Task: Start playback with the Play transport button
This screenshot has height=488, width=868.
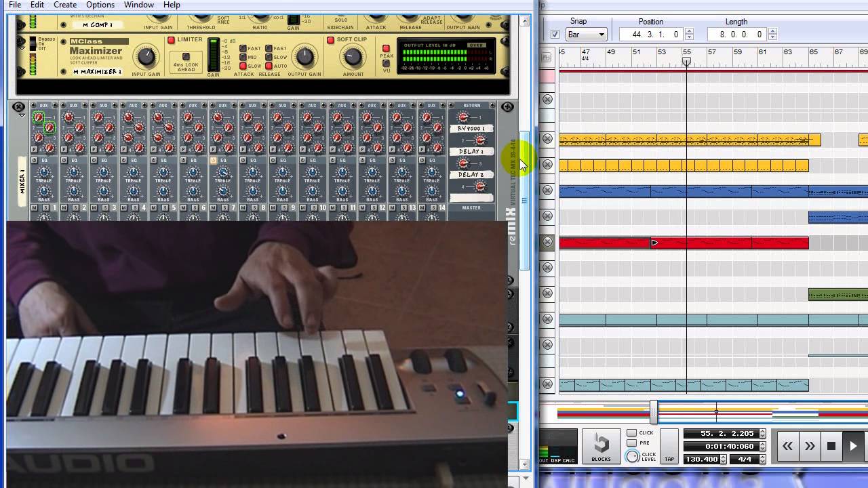Action: (x=854, y=446)
